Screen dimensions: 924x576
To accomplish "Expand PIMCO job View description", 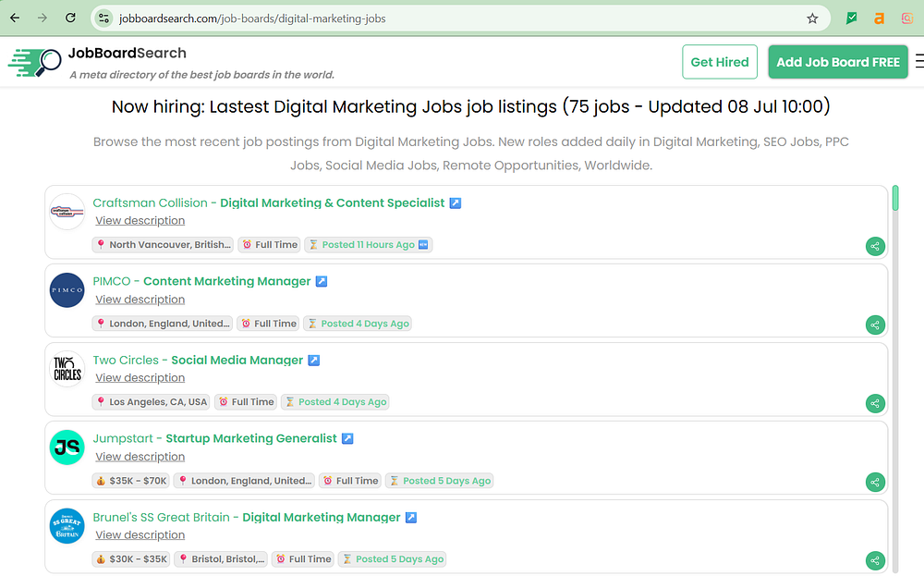I will 140,300.
